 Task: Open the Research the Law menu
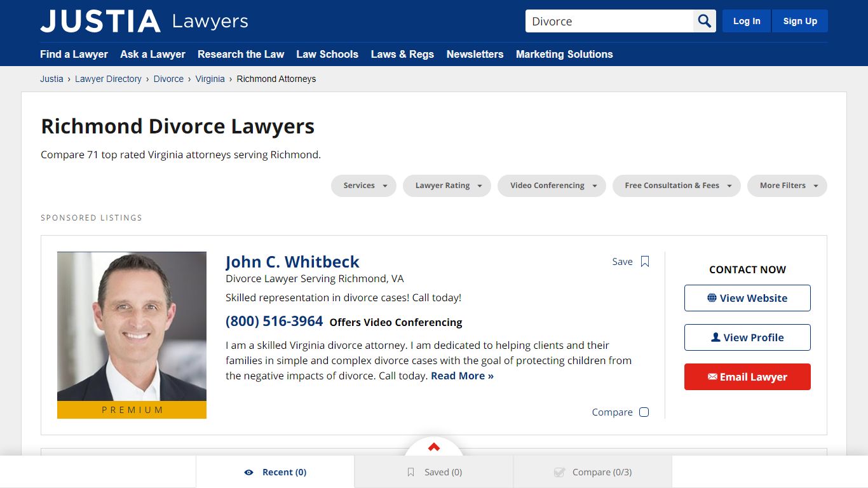241,54
